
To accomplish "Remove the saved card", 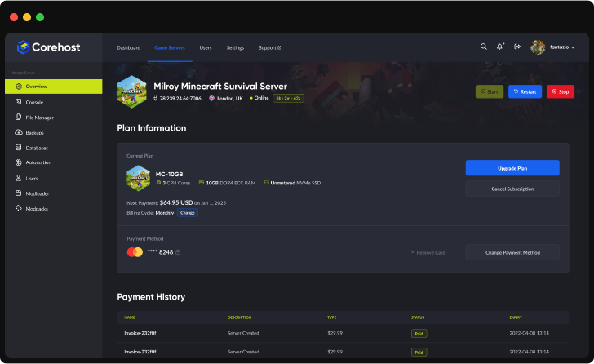I will (x=428, y=252).
